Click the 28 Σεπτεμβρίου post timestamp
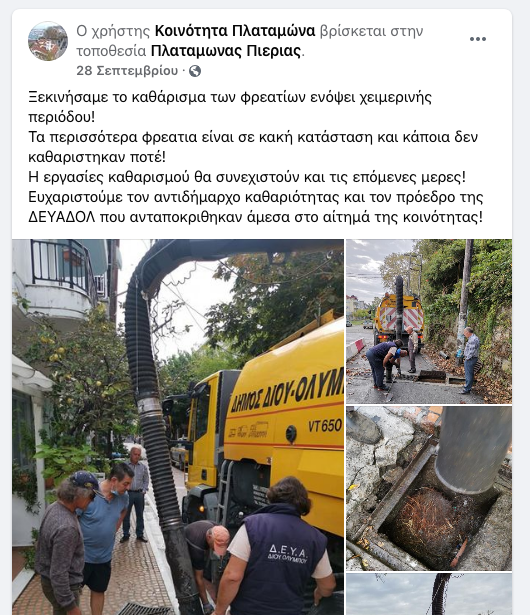 [127, 71]
